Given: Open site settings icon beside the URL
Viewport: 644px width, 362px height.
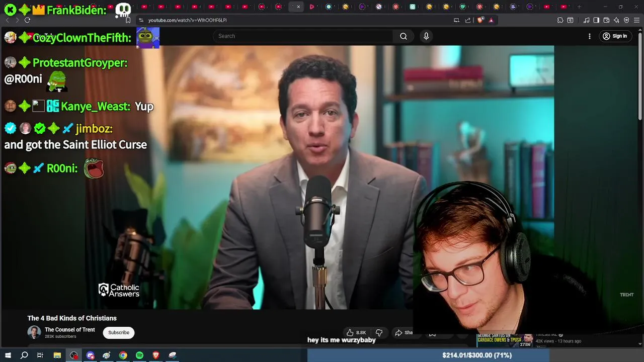Looking at the screenshot, I should pyautogui.click(x=141, y=20).
